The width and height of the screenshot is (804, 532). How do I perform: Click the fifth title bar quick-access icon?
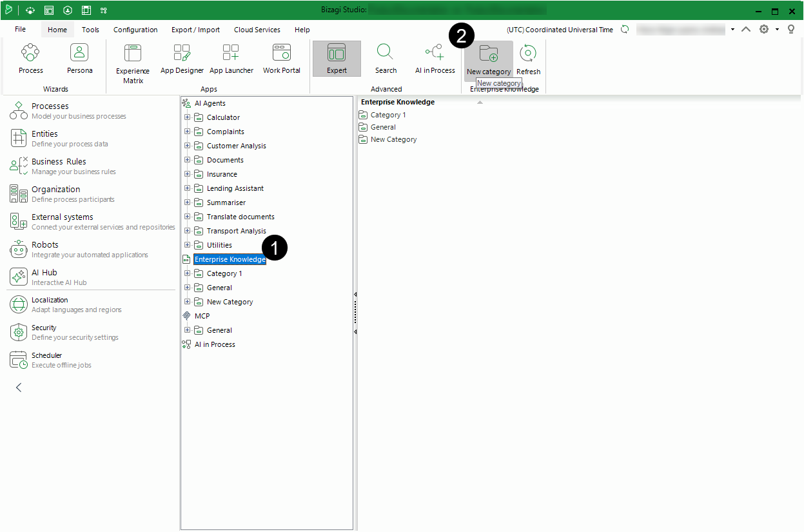click(x=104, y=10)
